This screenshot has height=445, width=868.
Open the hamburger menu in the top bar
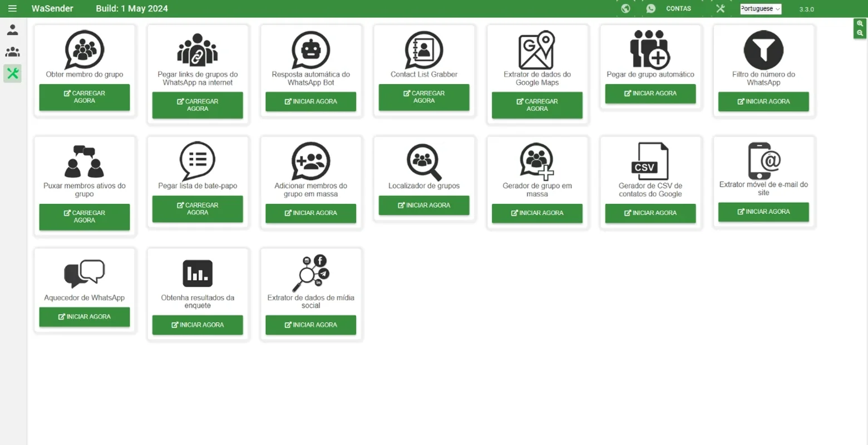click(x=12, y=8)
